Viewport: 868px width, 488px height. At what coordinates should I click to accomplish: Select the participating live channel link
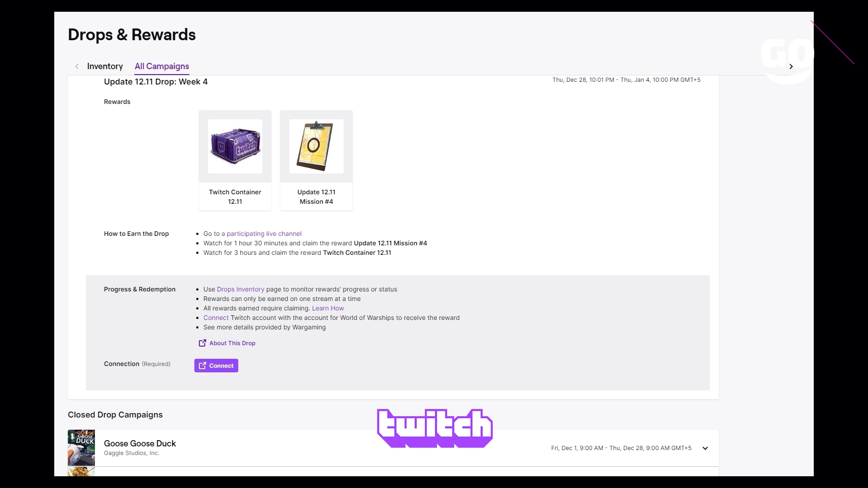(x=261, y=234)
